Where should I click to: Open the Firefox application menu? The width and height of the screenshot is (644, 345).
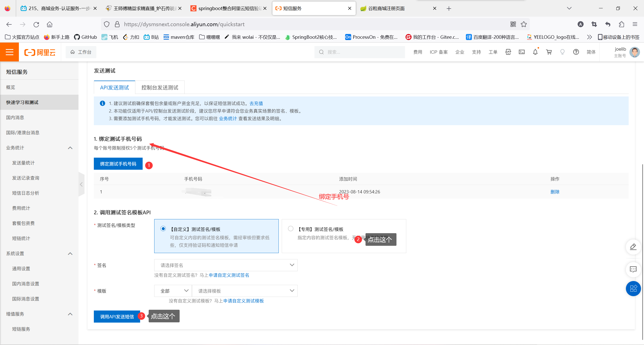click(635, 24)
